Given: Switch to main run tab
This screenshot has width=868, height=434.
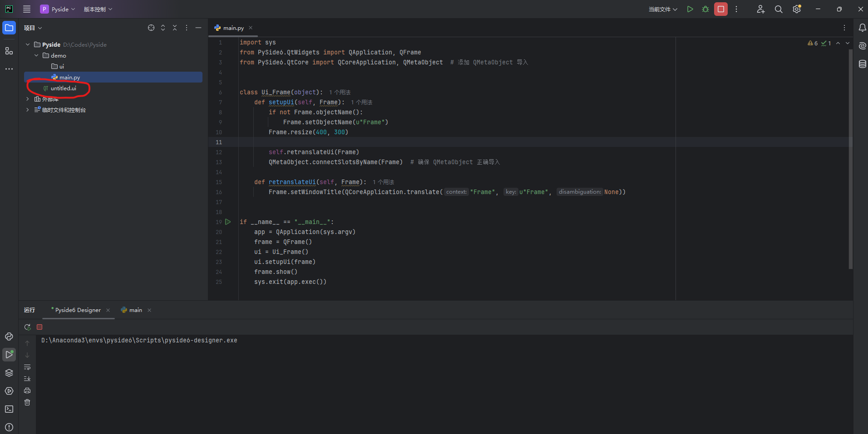Looking at the screenshot, I should click(x=132, y=310).
